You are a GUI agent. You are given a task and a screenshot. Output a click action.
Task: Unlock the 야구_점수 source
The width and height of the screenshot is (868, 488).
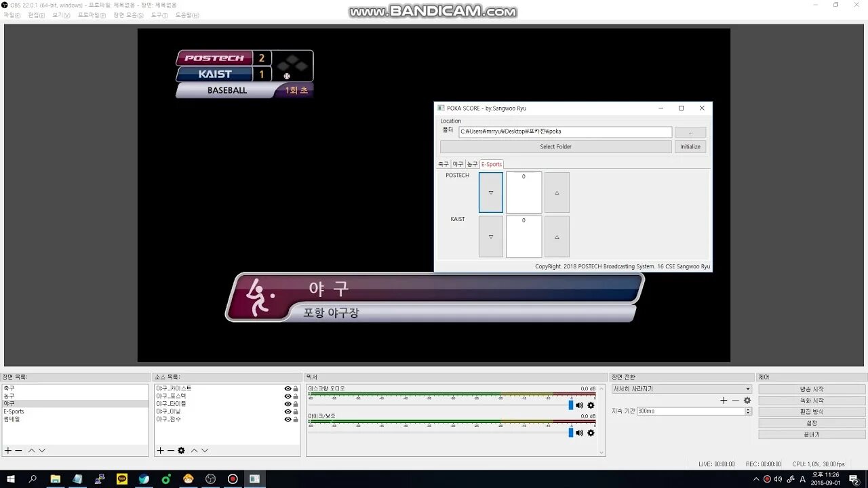[296, 419]
